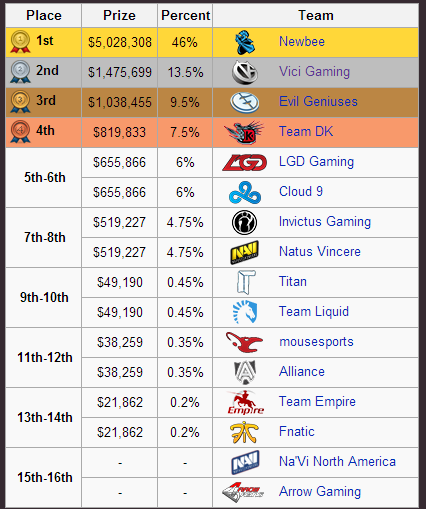Click the Vici Gaming logo icon

tap(245, 72)
